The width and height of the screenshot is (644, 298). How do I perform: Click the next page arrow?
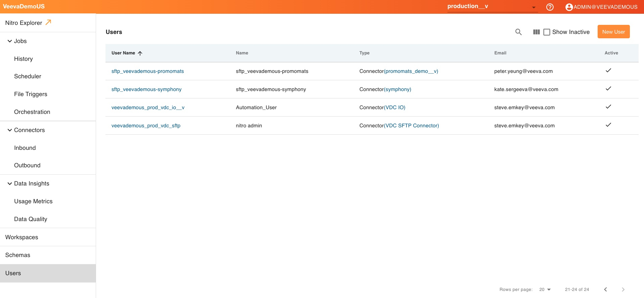(x=623, y=289)
